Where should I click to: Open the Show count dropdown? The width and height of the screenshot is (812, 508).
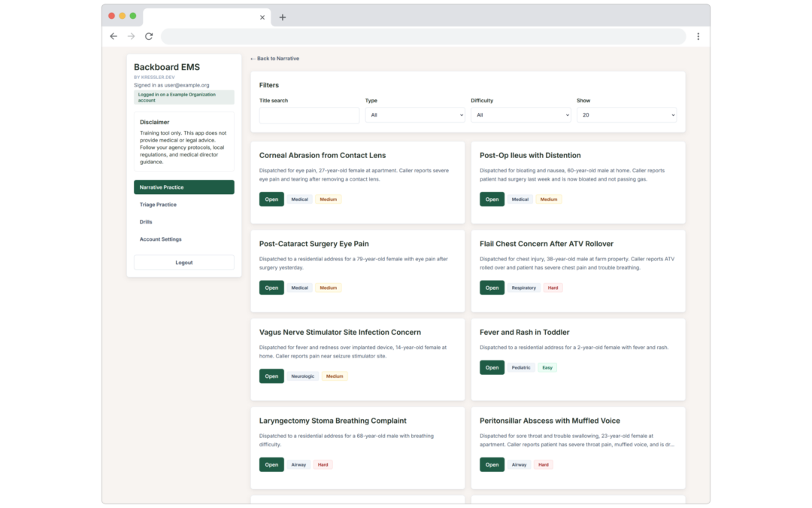pyautogui.click(x=626, y=115)
